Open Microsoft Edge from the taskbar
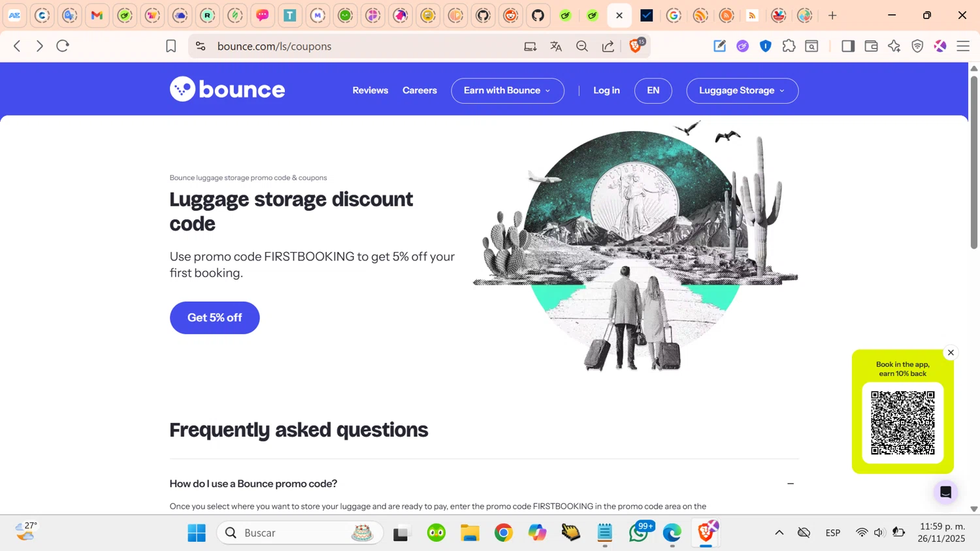980x551 pixels. point(672,533)
